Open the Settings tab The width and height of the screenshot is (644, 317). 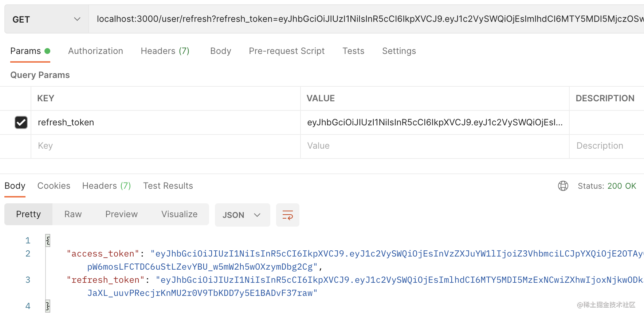[x=399, y=51]
